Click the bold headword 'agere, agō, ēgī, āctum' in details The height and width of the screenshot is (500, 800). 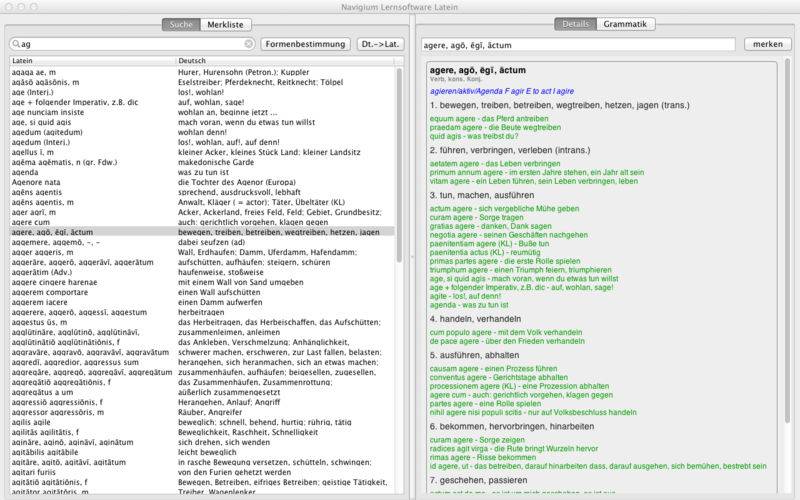tap(478, 70)
